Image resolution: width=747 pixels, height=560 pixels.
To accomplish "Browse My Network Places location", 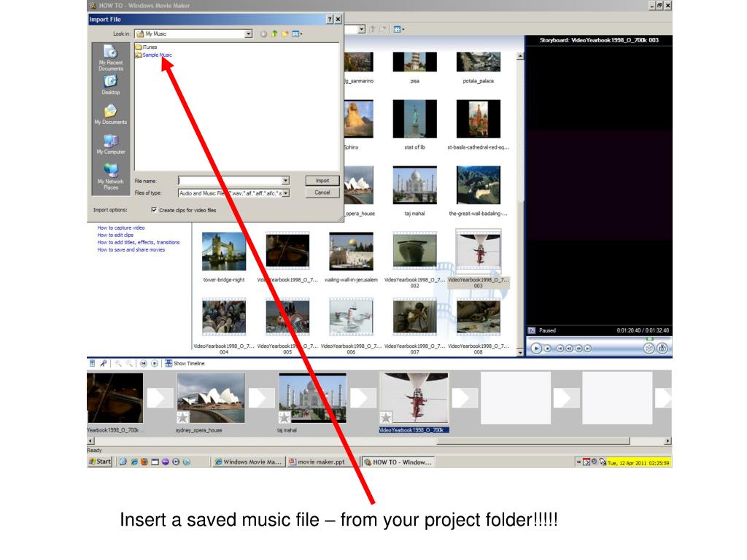I will coord(111,176).
